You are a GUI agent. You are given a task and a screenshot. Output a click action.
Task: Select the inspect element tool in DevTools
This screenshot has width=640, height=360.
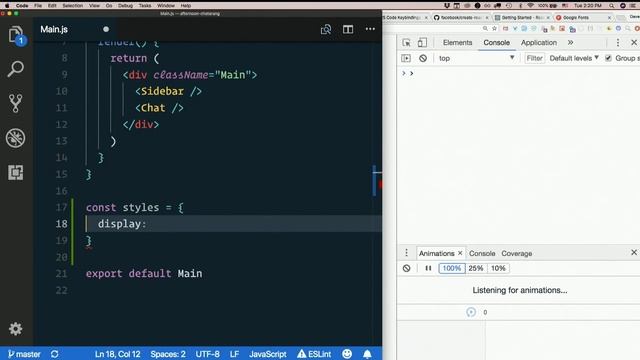(407, 43)
